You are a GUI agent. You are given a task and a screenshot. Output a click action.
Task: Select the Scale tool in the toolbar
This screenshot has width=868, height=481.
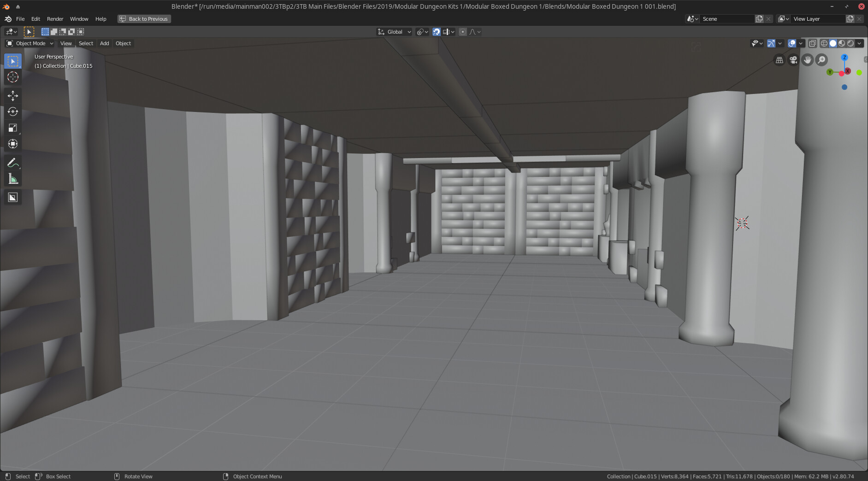click(x=12, y=128)
